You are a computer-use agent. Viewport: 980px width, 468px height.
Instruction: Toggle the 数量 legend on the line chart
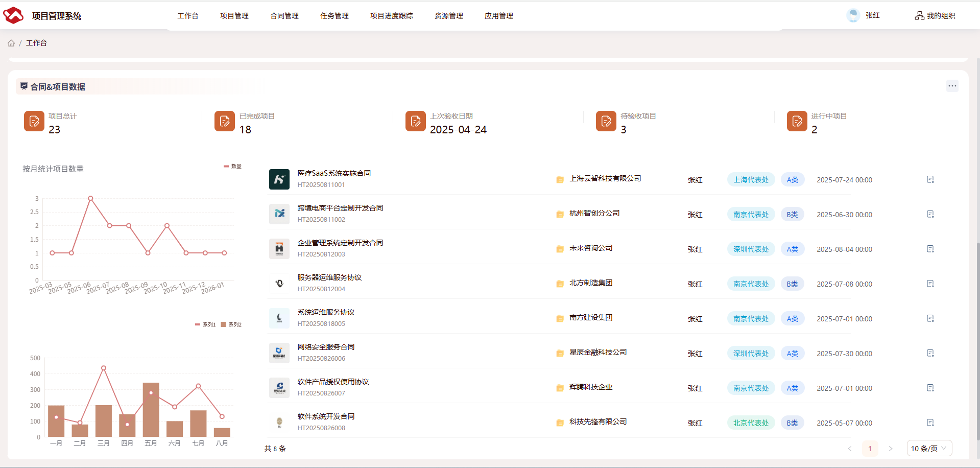(x=232, y=166)
